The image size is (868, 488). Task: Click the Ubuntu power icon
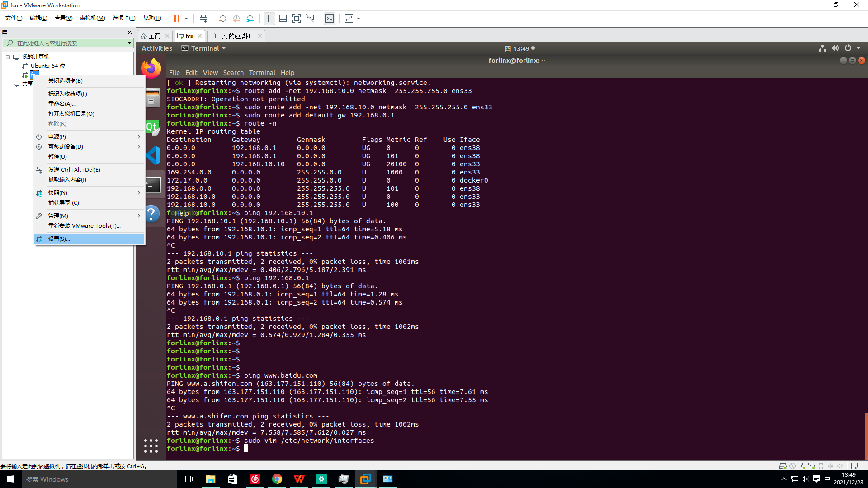click(x=848, y=48)
